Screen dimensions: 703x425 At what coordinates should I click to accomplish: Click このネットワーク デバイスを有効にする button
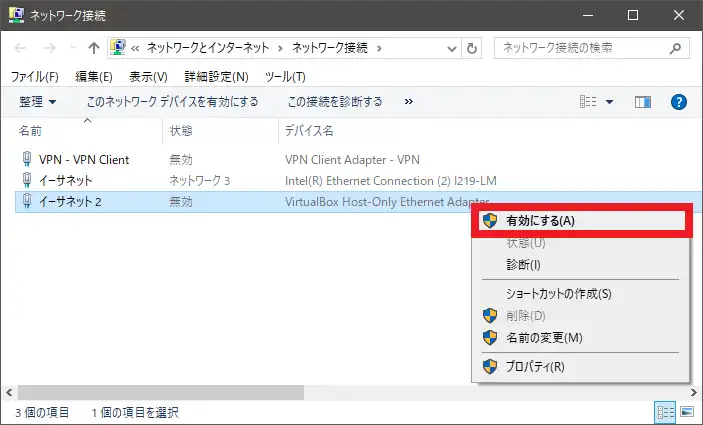point(172,102)
